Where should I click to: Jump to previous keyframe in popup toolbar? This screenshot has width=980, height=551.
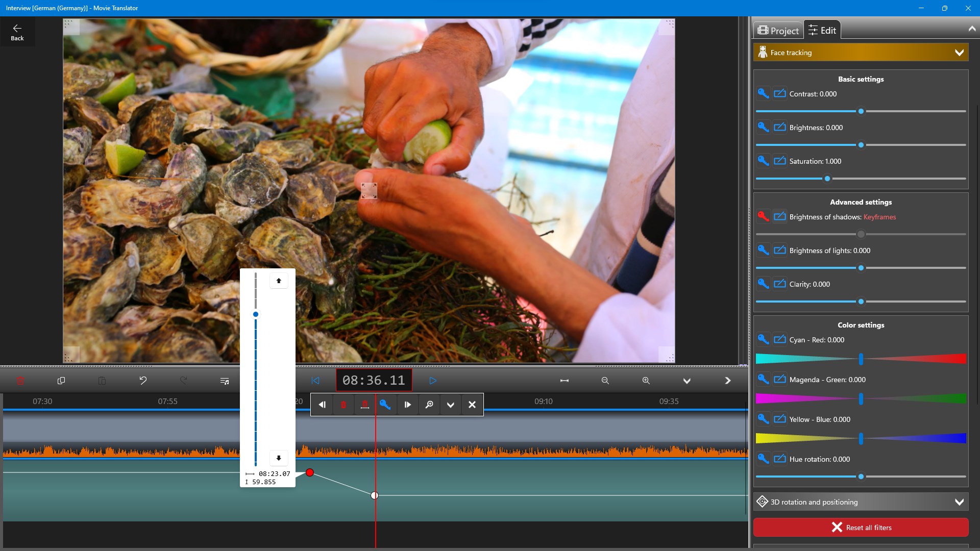[322, 405]
